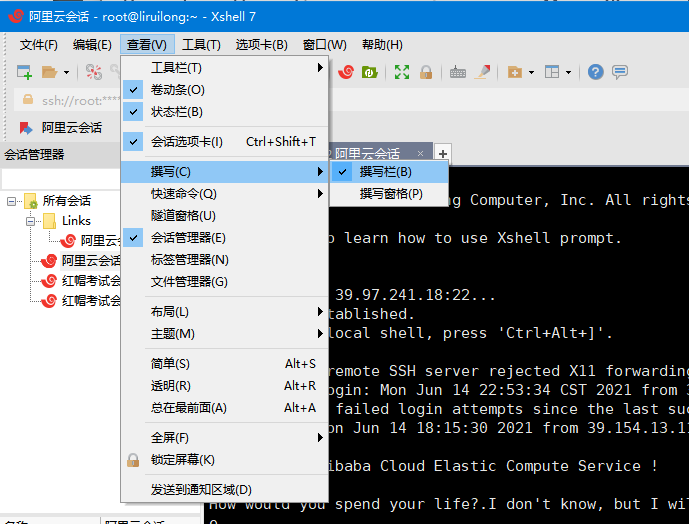Click the Open folder toolbar icon
Screen dimensions: 689x524
tap(50, 72)
